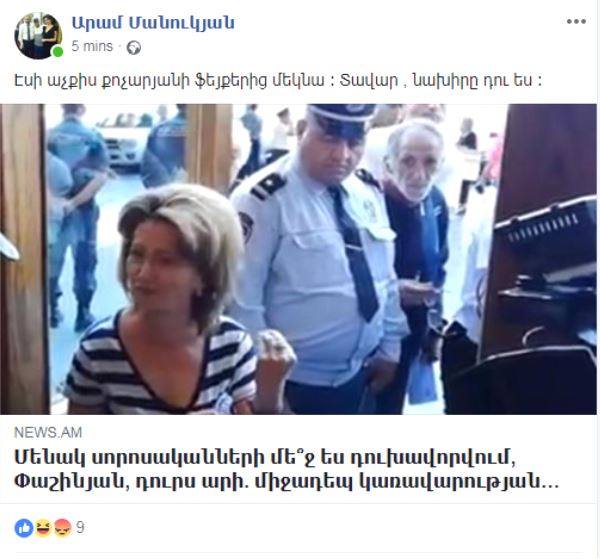
Task: Click the white police car in preview
Action: [126, 143]
